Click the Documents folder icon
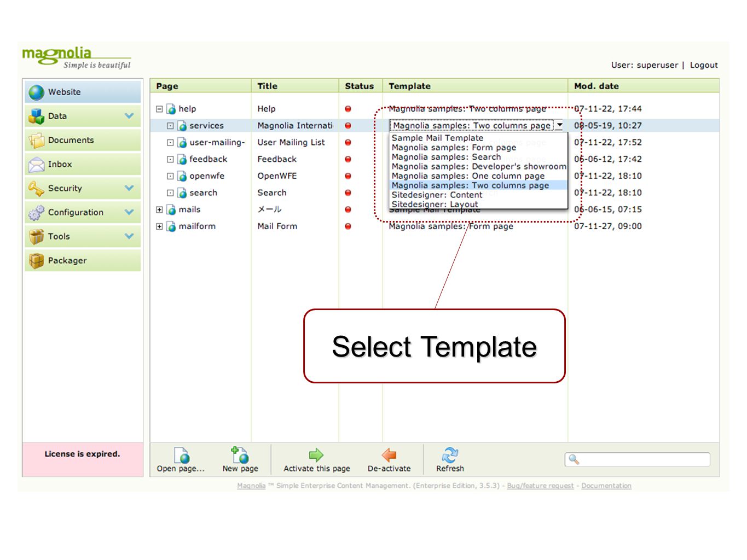The height and width of the screenshot is (560, 747). pyautogui.click(x=37, y=141)
